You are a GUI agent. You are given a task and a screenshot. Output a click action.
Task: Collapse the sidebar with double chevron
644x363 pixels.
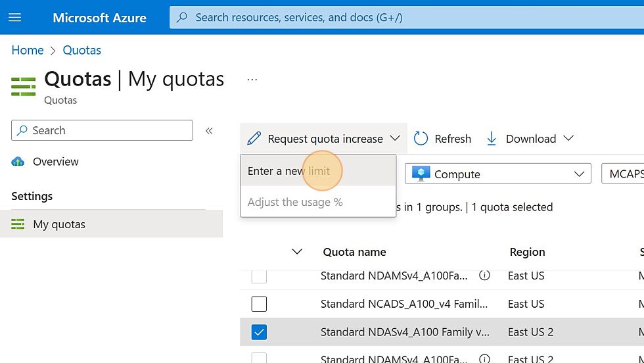pyautogui.click(x=209, y=131)
